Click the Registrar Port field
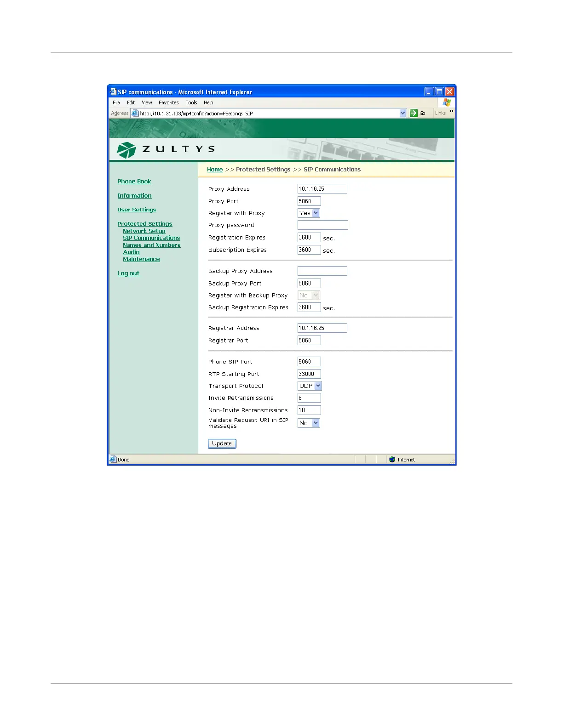The height and width of the screenshot is (728, 563). tap(309, 340)
